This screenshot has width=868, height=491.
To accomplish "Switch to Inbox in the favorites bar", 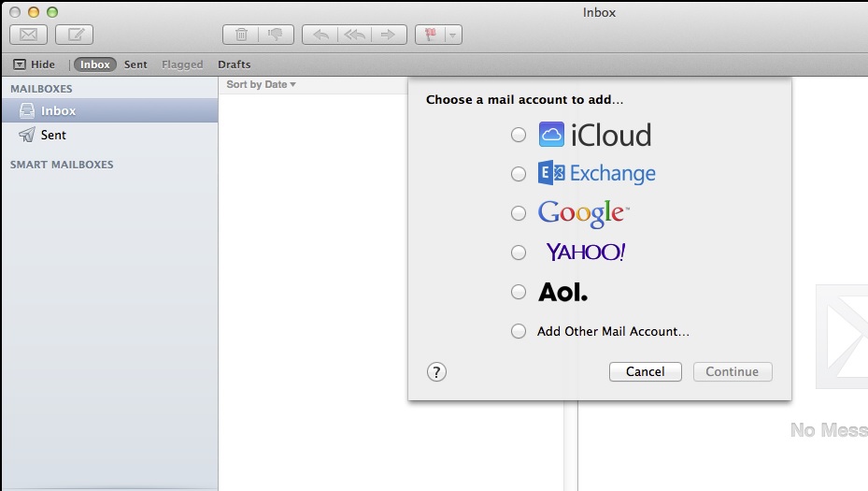I will (x=94, y=65).
